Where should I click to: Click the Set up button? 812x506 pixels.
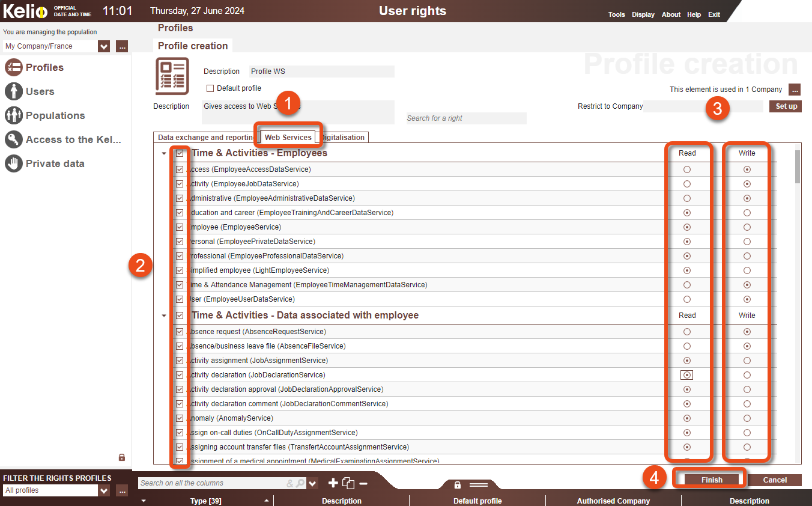(786, 106)
